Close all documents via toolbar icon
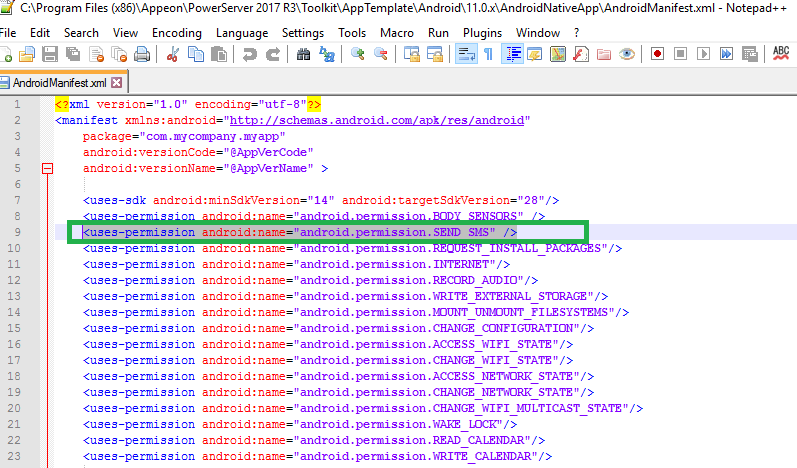 (119, 54)
